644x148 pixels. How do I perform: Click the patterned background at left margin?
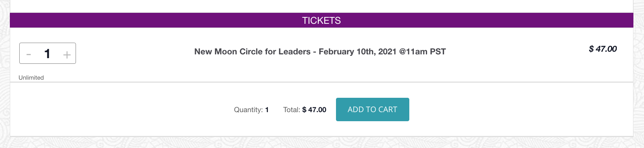click(5, 76)
